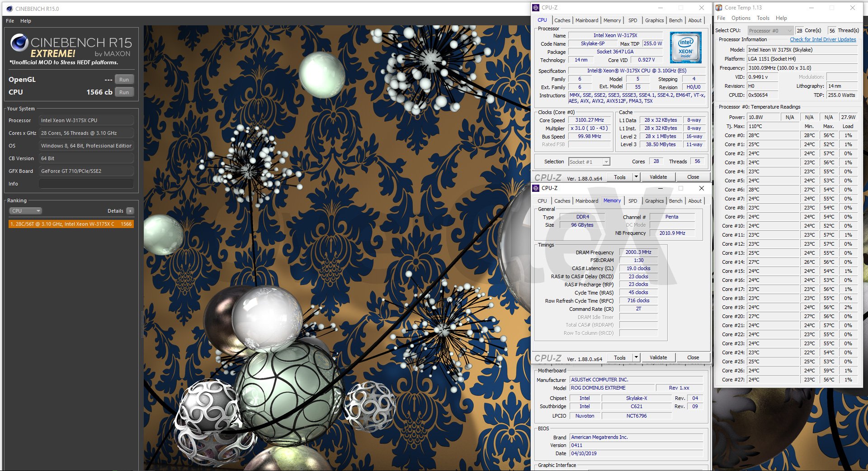
Task: Click the Cinebench R15 sphere logo
Action: tap(19, 42)
